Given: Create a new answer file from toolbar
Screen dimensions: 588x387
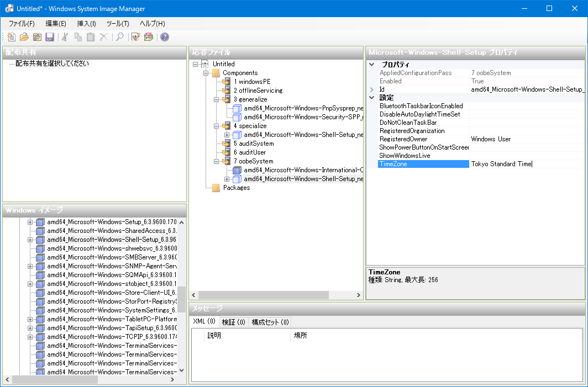Looking at the screenshot, I should 11,37.
